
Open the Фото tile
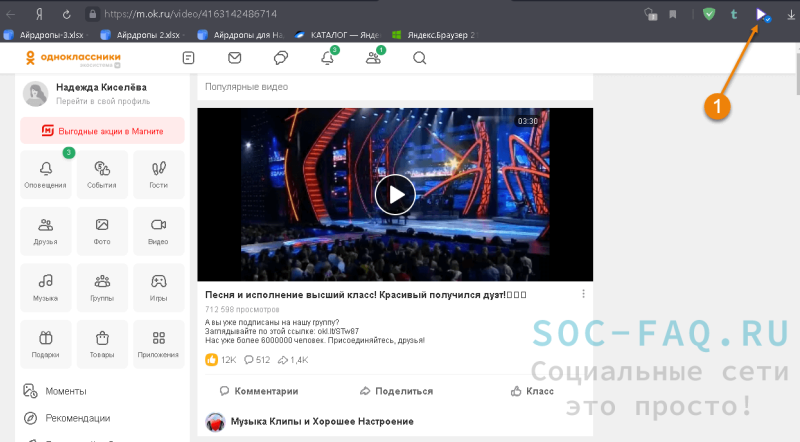click(102, 231)
